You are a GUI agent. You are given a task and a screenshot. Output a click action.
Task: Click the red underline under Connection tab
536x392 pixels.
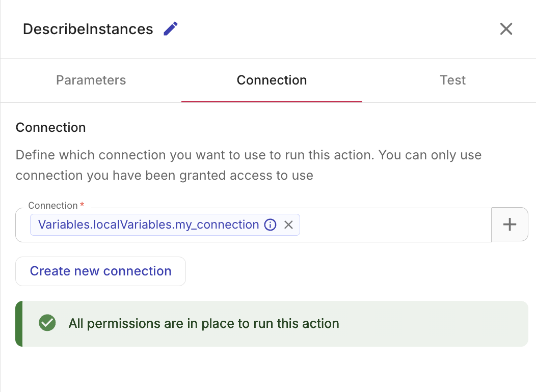(x=272, y=101)
